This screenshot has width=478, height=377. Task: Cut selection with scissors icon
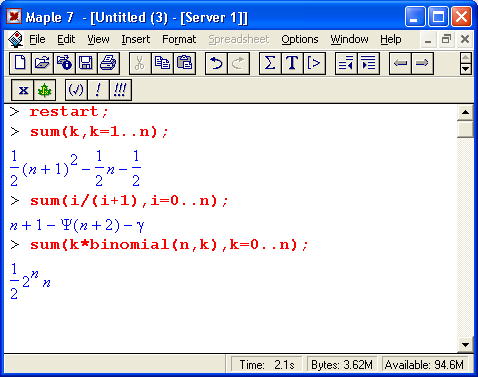coord(140,63)
